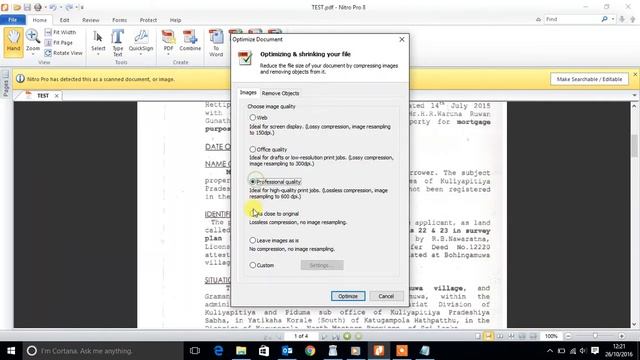Click the Find search magnifier icon

[x=604, y=19]
